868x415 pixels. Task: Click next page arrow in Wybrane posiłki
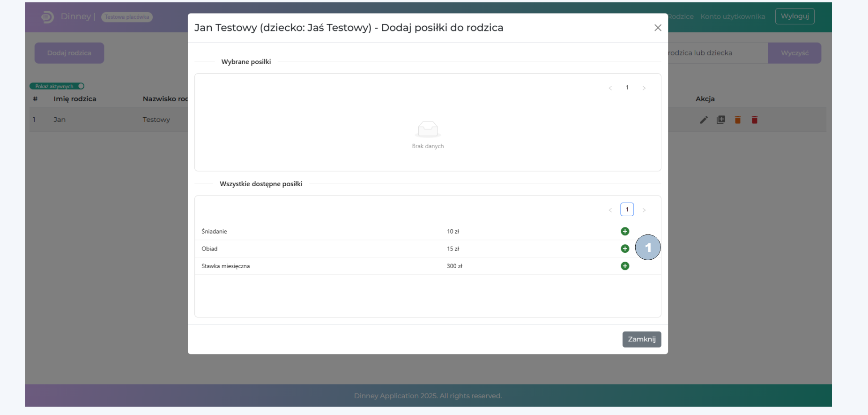(644, 88)
